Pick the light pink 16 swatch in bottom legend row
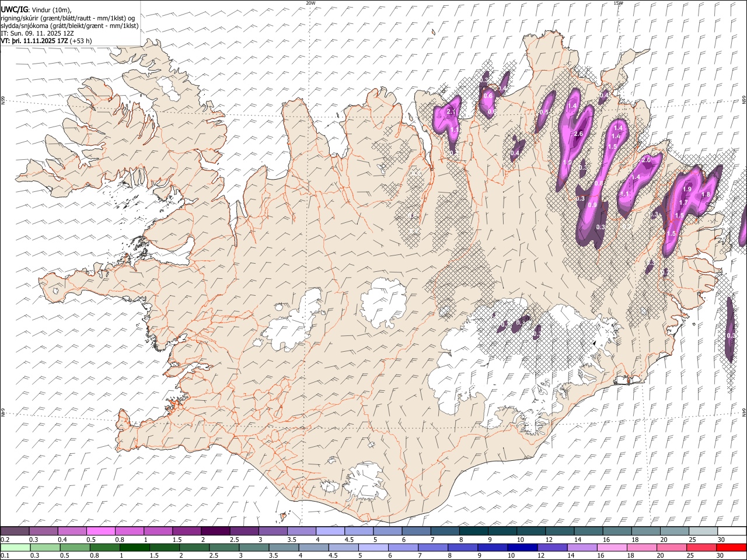 (612, 548)
